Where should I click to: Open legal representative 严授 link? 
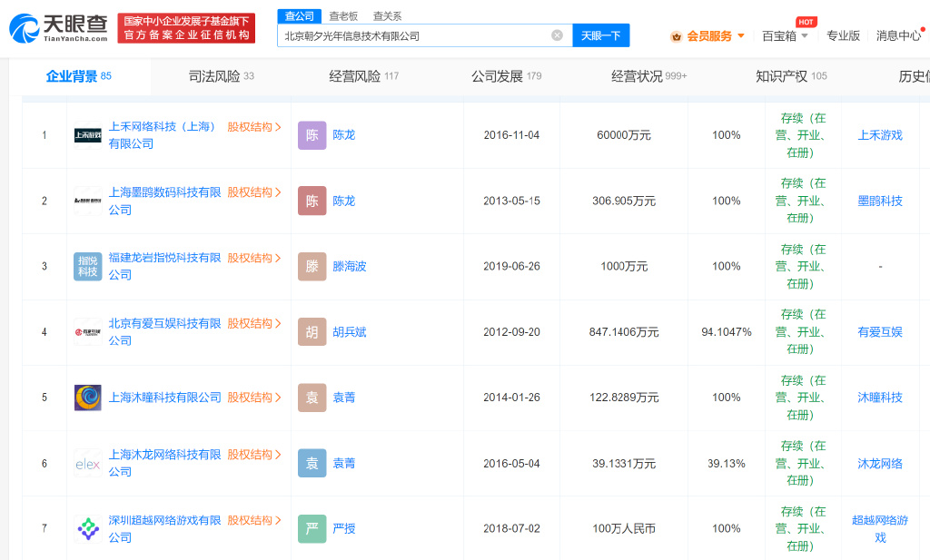tap(344, 528)
